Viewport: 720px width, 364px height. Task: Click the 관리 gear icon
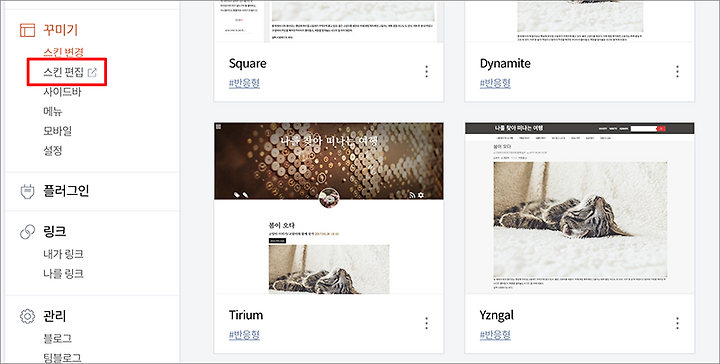28,316
